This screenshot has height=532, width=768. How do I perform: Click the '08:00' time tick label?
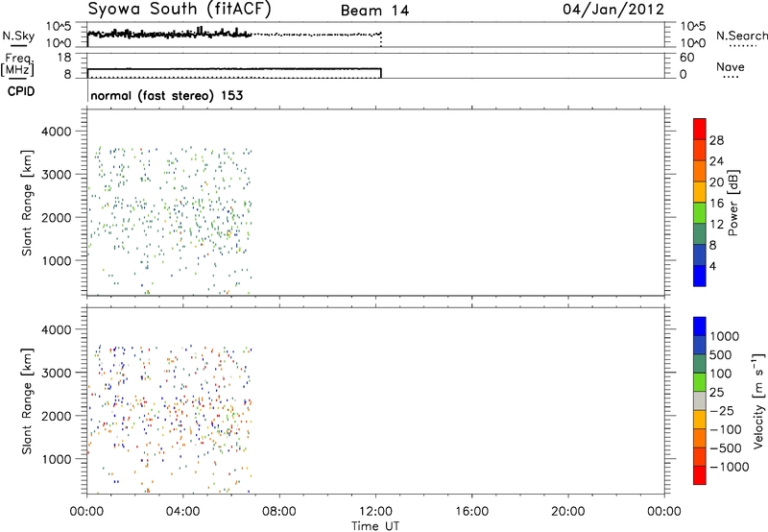[278, 512]
